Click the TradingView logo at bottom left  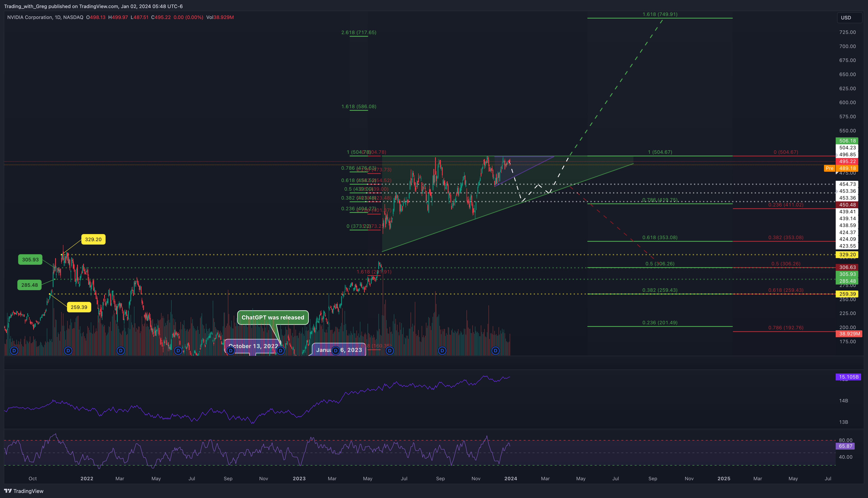(x=24, y=491)
